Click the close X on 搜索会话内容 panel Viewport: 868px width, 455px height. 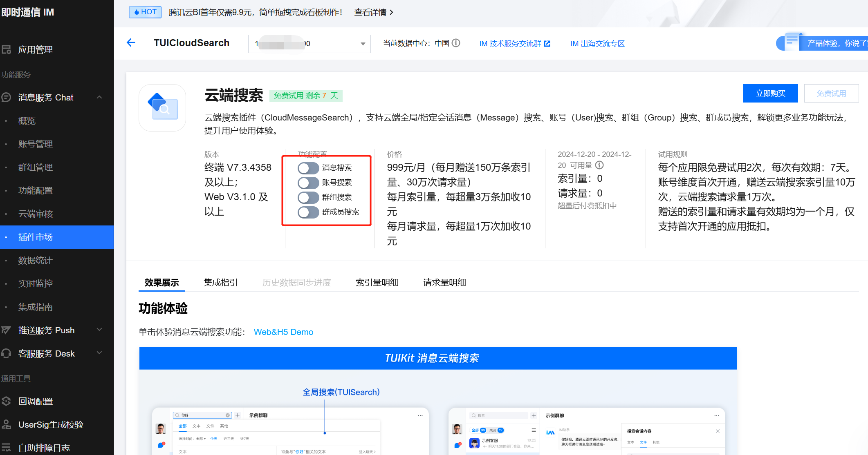(718, 431)
